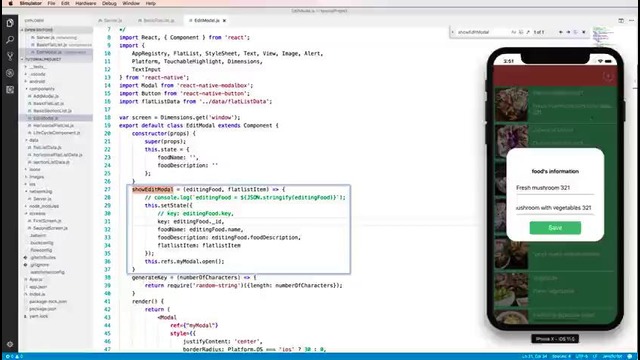Open sectionListData.js in explorer
The height and width of the screenshot is (360, 640).
51,162
